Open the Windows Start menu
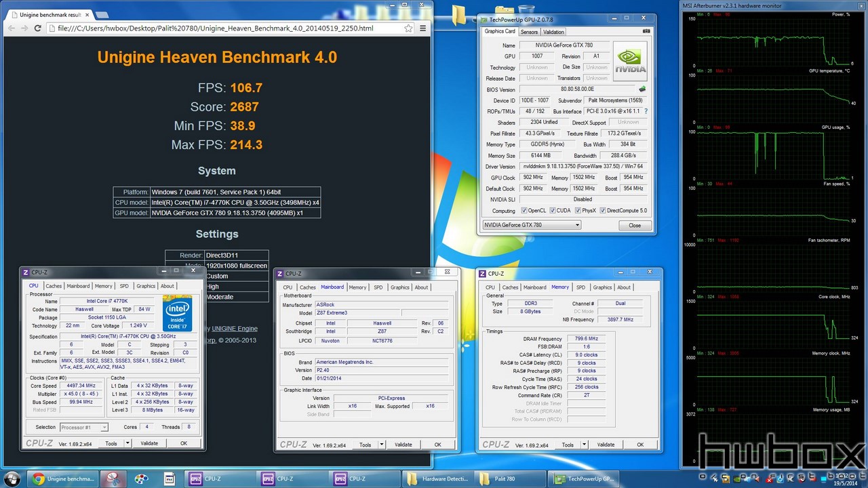This screenshot has height=488, width=868. (12, 479)
